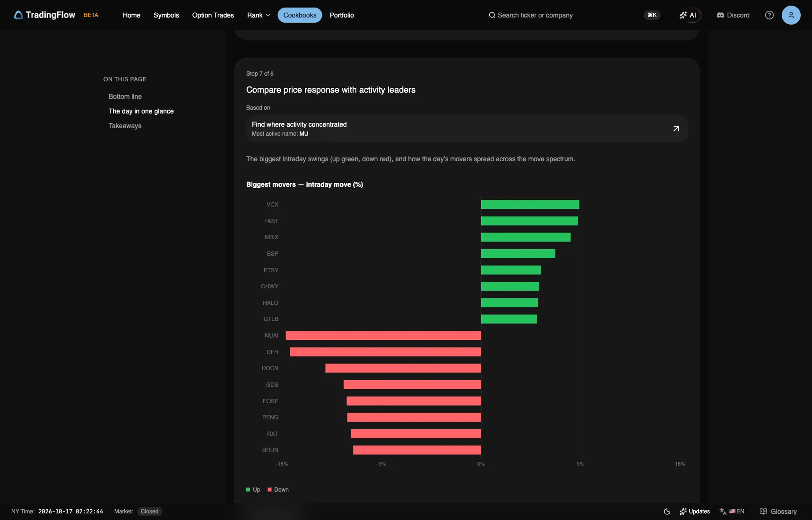
Task: Click the BSP green bar
Action: [x=518, y=254]
